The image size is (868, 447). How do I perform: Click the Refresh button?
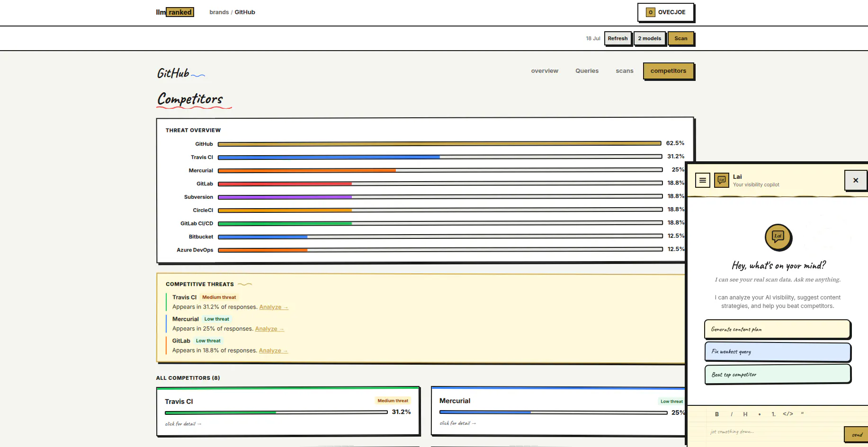(618, 38)
